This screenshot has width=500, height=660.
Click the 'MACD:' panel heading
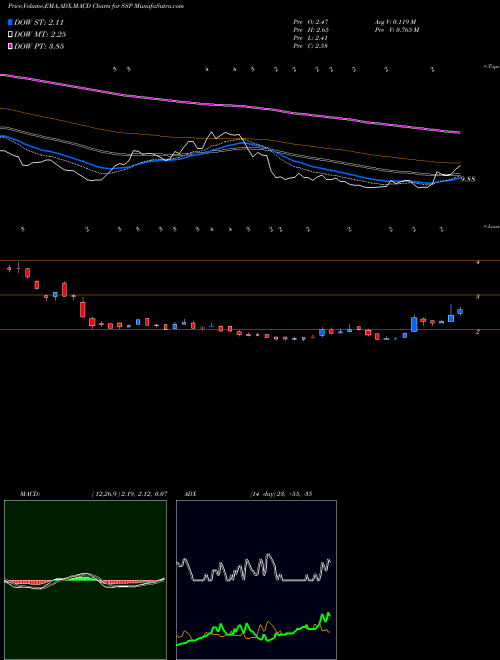coord(30,494)
